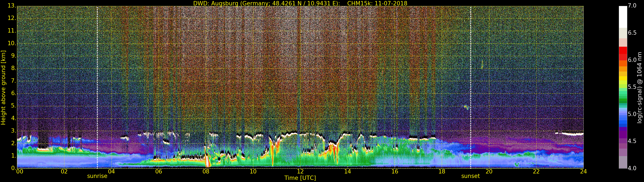The width and height of the screenshot is (644, 182).
Task: Click the 24 tick label on the time axis
Action: (x=583, y=172)
